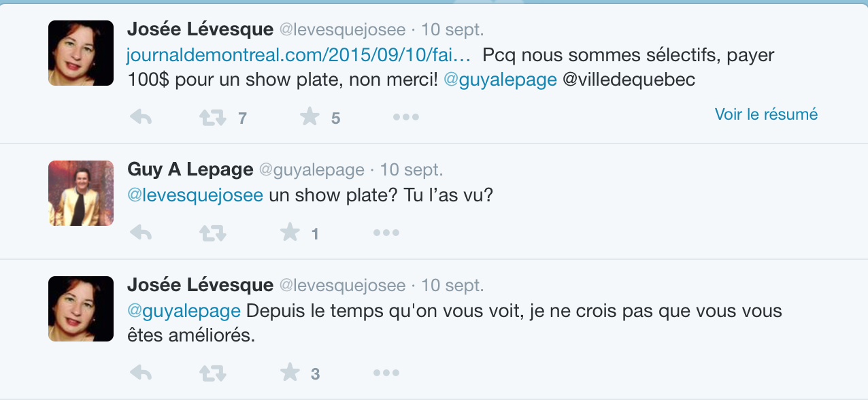Image resolution: width=868 pixels, height=400 pixels.
Task: Open @guyalepage mention in first tweet
Action: pyautogui.click(x=500, y=80)
